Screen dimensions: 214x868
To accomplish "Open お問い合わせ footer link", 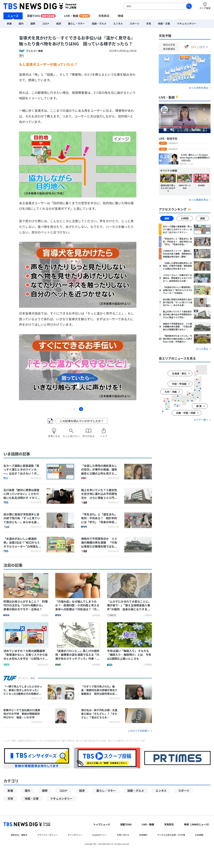I will click(x=123, y=835).
